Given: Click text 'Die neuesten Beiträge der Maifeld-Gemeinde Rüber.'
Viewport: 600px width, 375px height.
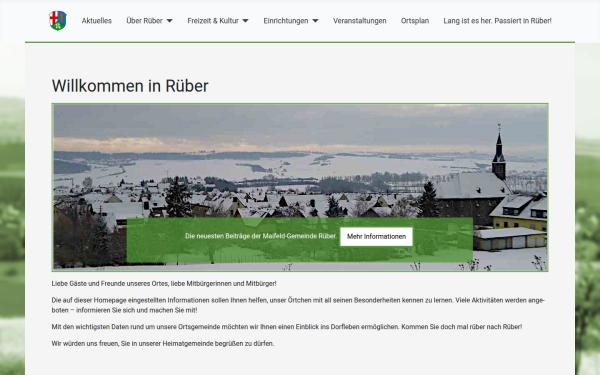Looking at the screenshot, I should (x=261, y=236).
